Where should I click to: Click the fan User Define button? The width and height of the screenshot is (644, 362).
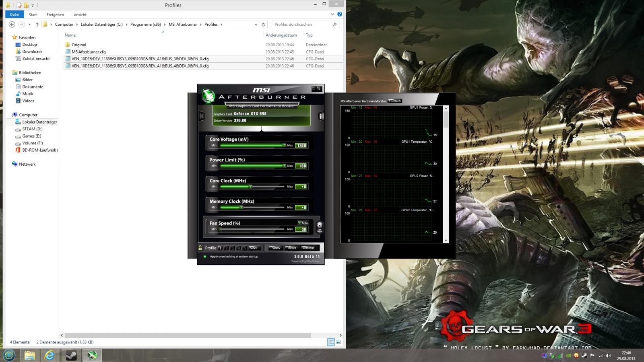320,227
